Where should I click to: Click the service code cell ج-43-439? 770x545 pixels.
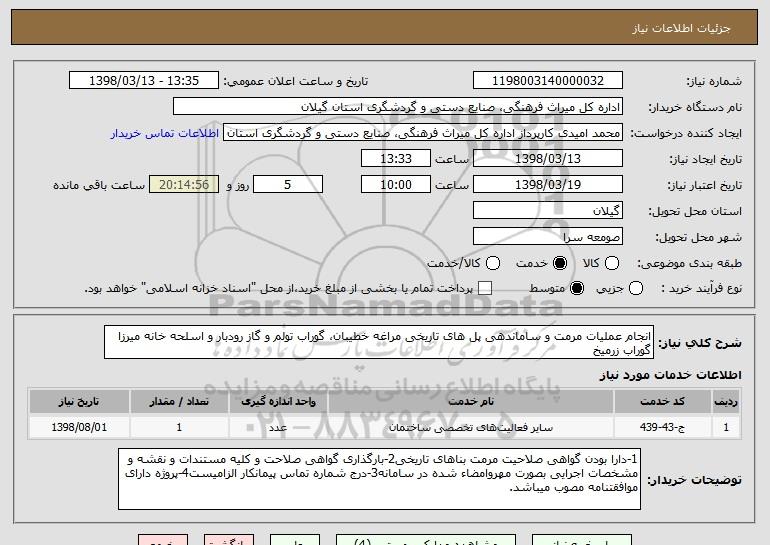662,427
